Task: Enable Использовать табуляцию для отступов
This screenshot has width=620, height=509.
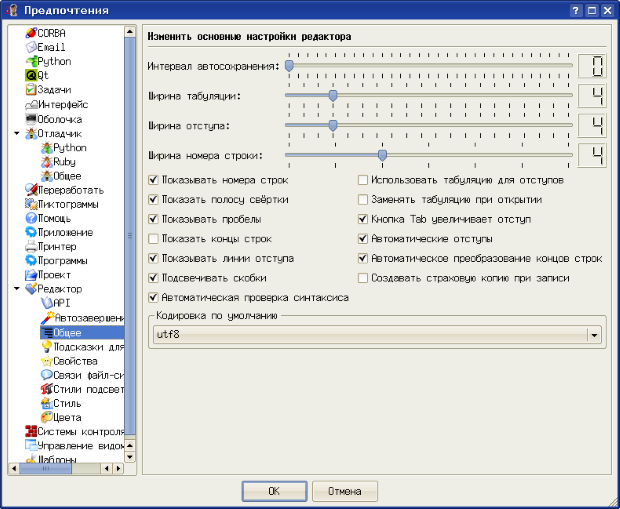Action: click(363, 180)
